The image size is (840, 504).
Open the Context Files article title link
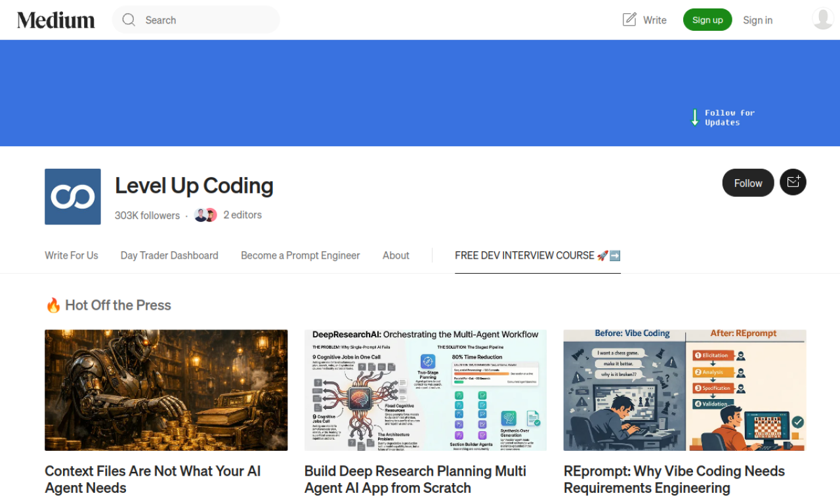click(152, 479)
